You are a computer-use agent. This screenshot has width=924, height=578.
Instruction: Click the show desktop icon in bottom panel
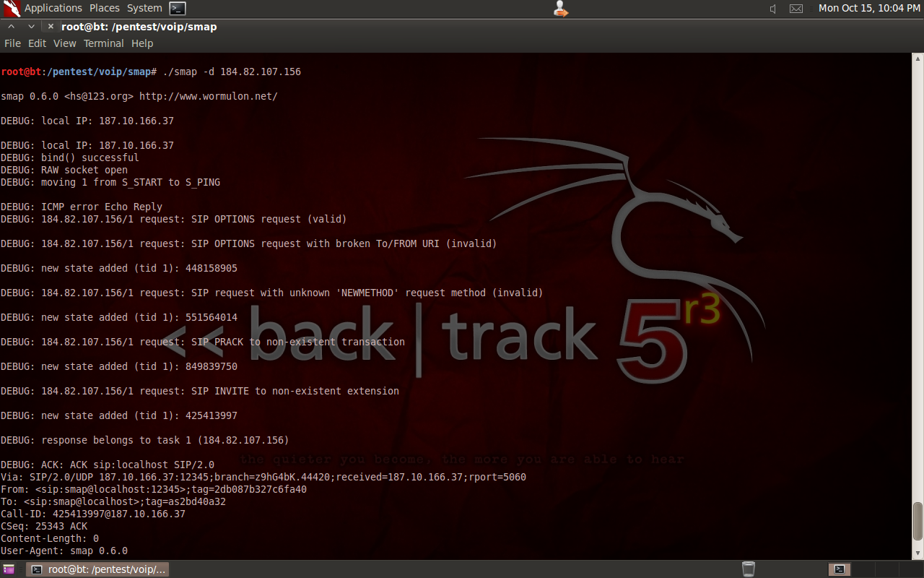[9, 569]
